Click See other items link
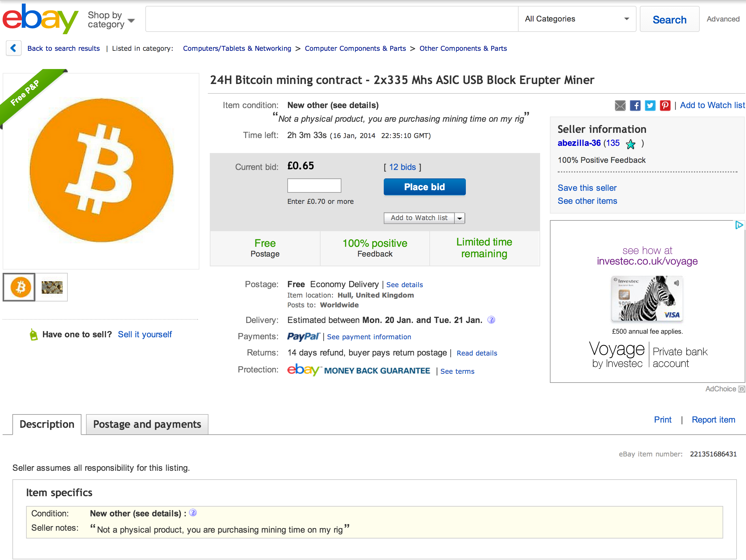 587,201
